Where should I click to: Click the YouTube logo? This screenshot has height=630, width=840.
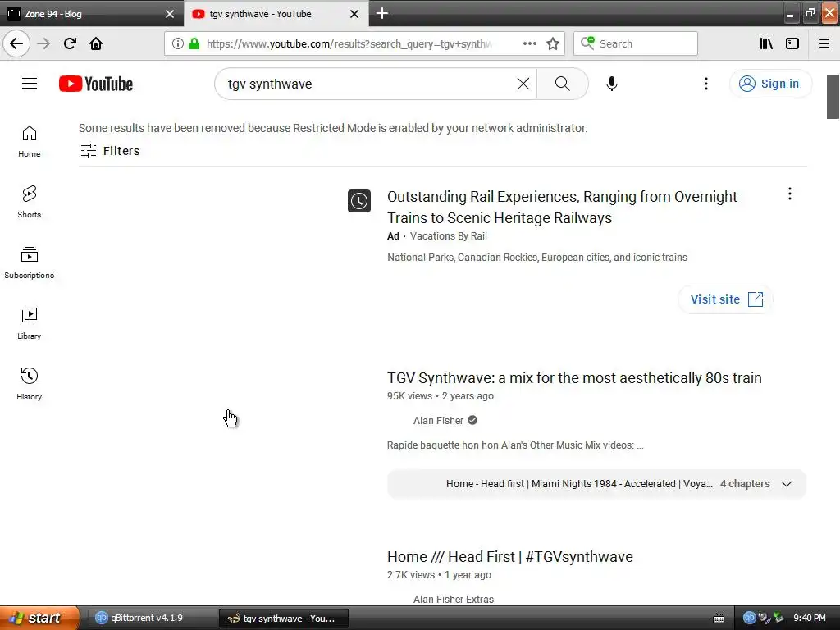coord(96,84)
